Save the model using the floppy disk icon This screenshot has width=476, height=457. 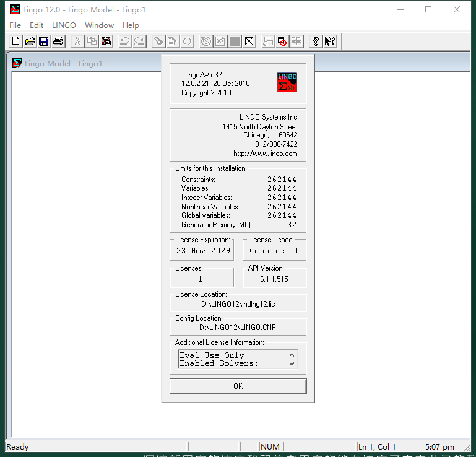[44, 41]
